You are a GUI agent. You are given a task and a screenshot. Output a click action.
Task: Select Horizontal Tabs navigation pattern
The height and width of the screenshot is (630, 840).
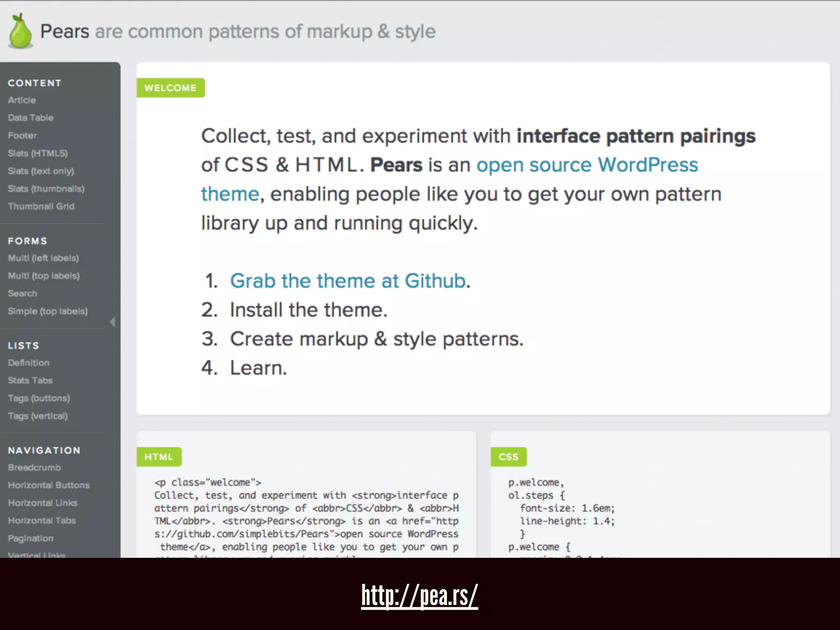pyautogui.click(x=42, y=520)
